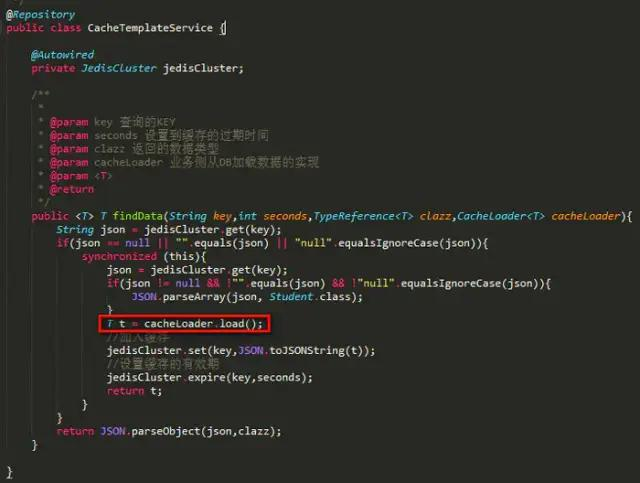Click the @param seconds javadoc line
This screenshot has width=640, height=483.
coord(159,136)
